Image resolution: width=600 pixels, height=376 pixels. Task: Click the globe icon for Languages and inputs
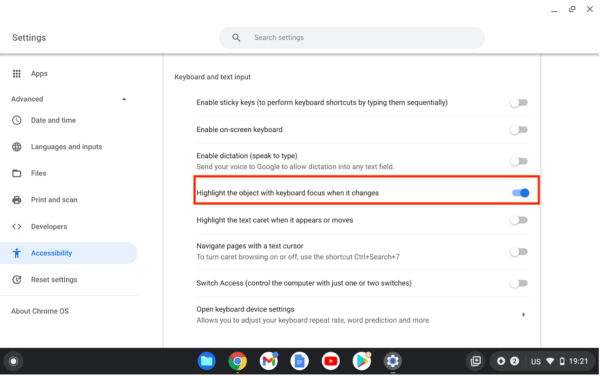[x=16, y=147]
